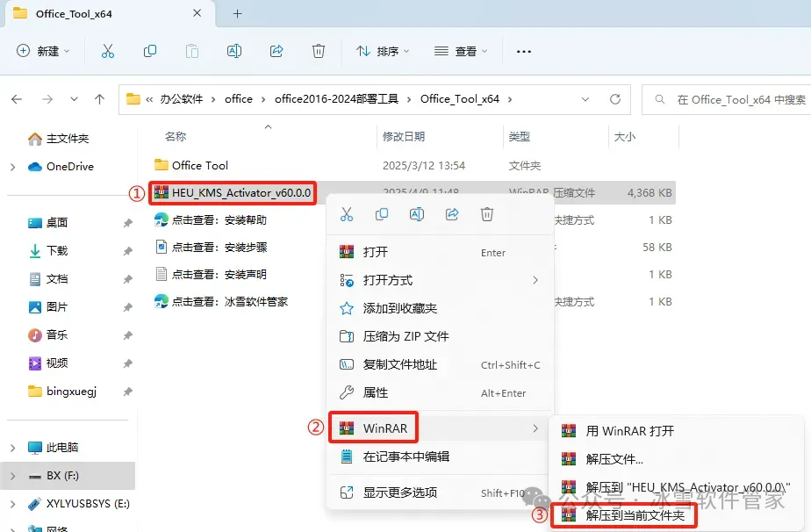The width and height of the screenshot is (811, 532).
Task: Open the WinRAR submenu entry
Action: pyautogui.click(x=440, y=428)
